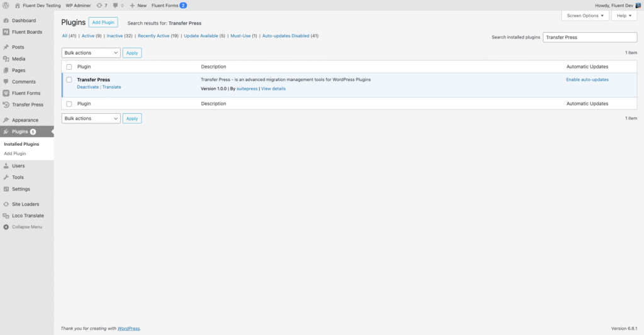Open the Add Plugin submenu item
The image size is (644, 335).
pyautogui.click(x=15, y=153)
